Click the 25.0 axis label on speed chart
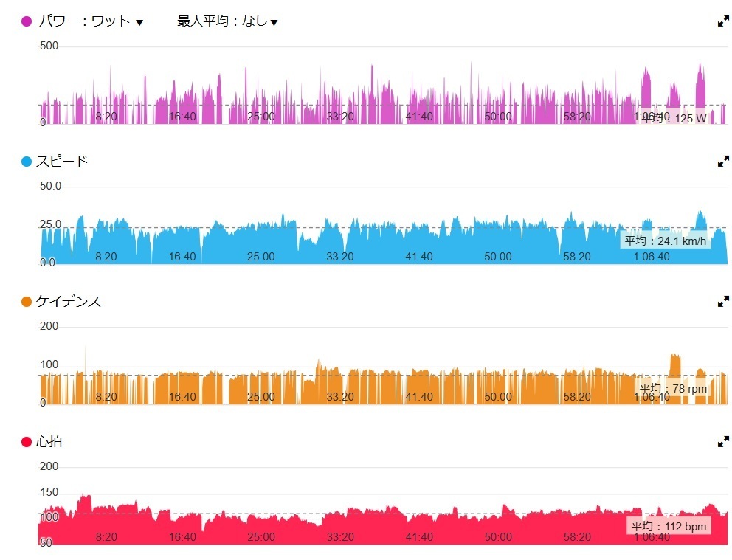Image resolution: width=732 pixels, height=560 pixels. click(50, 224)
